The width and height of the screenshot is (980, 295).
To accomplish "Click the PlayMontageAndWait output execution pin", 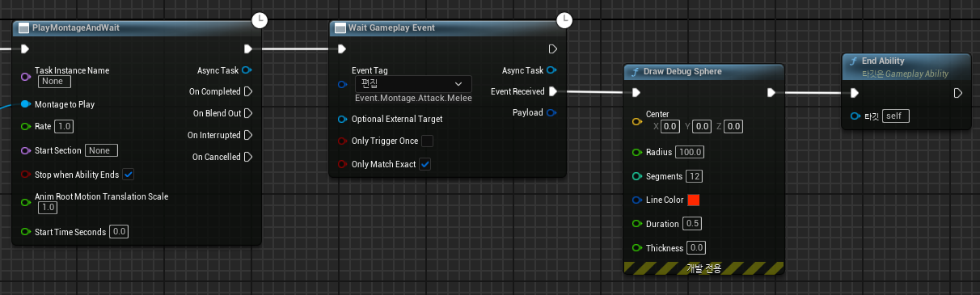I will (x=247, y=48).
